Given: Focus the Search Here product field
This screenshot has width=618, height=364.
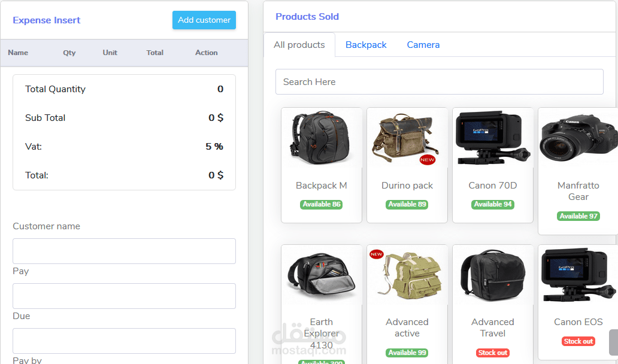Looking at the screenshot, I should (439, 82).
